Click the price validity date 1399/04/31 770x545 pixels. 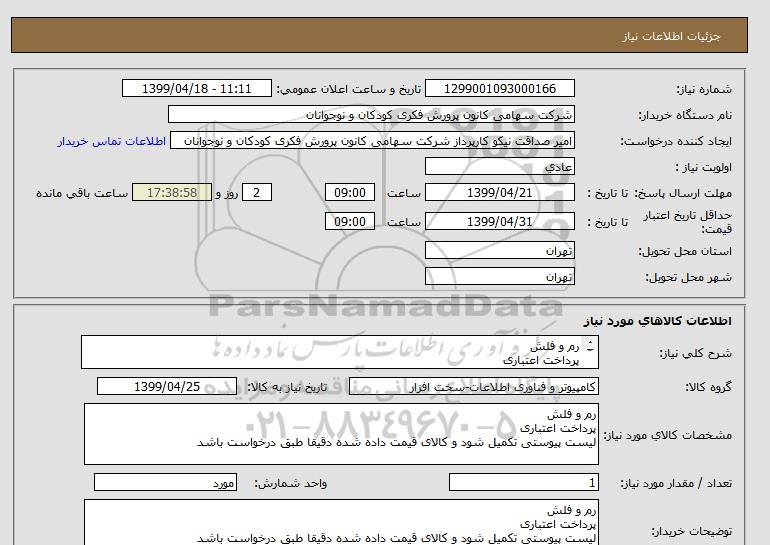coord(499,221)
